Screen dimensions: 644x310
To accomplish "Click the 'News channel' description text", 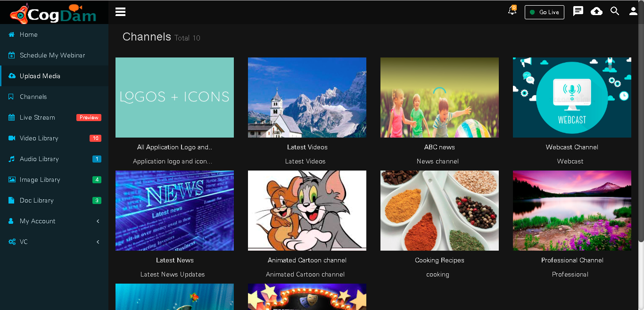I will click(x=438, y=161).
